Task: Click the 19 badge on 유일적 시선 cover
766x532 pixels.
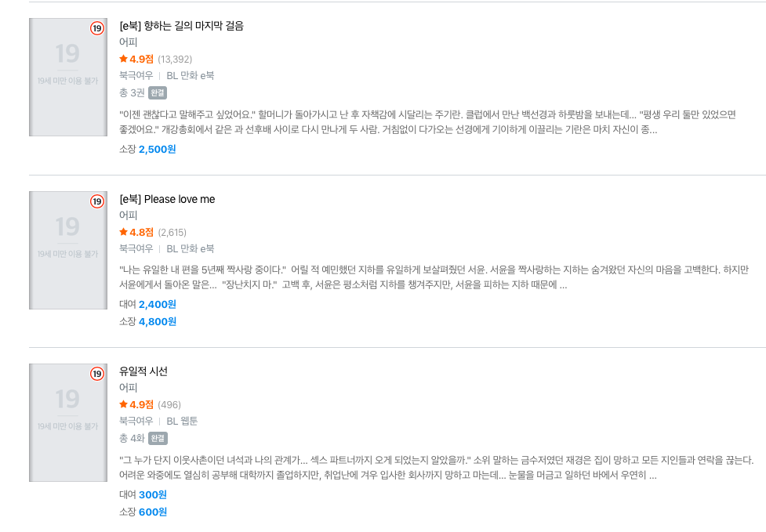Action: point(97,374)
